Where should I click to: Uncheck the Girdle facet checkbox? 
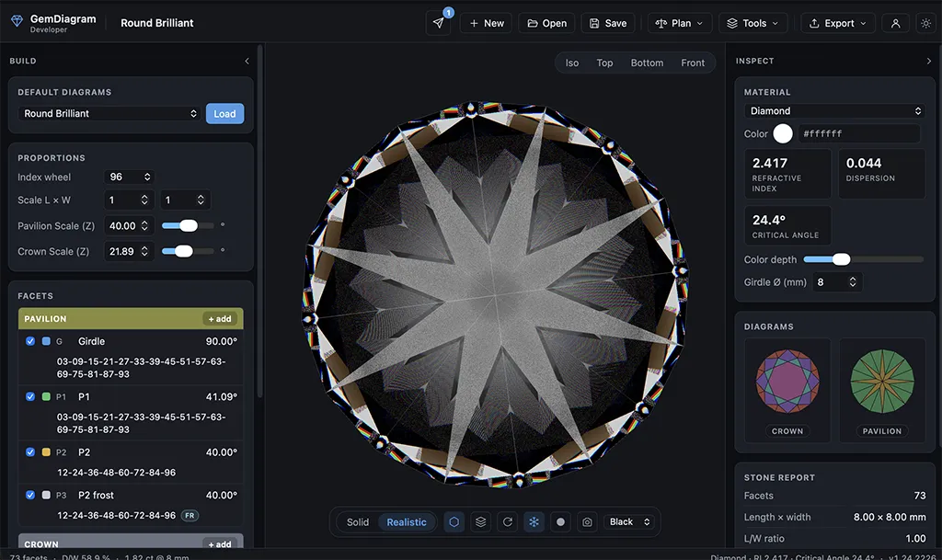pos(30,341)
